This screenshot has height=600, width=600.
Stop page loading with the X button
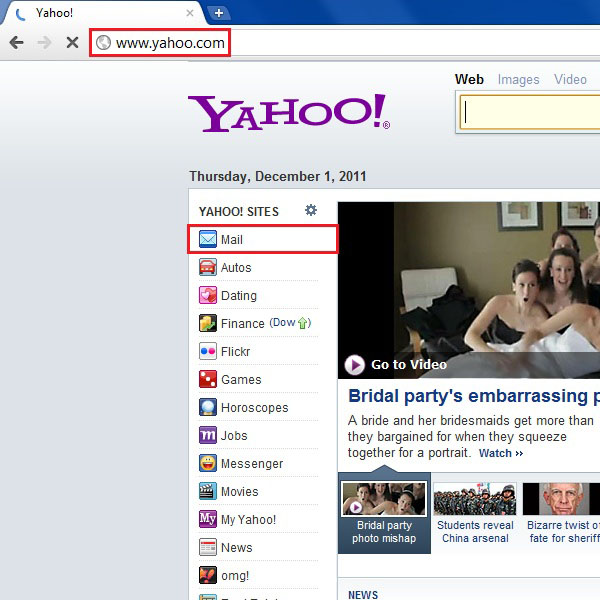[x=72, y=42]
